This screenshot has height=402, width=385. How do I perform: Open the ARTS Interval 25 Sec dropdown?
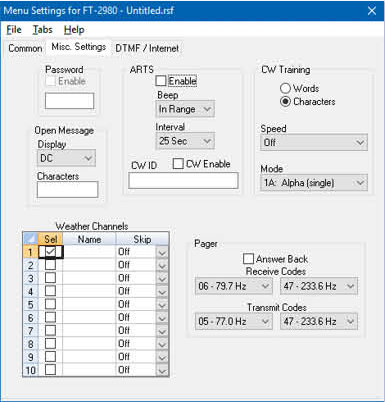point(185,141)
